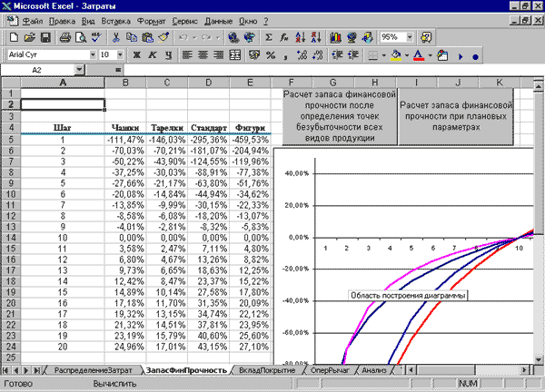The width and height of the screenshot is (545, 392).
Task: Open undo history dropdown arrow
Action: click(194, 37)
